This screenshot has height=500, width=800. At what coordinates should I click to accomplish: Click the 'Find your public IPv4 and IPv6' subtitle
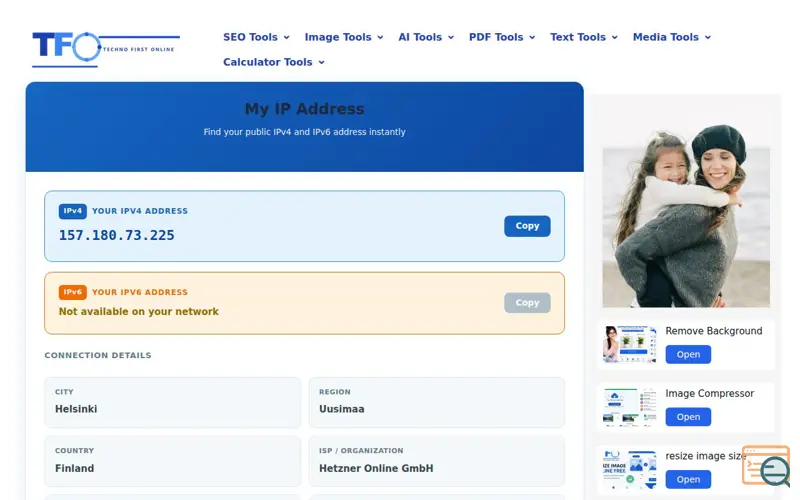(x=305, y=132)
